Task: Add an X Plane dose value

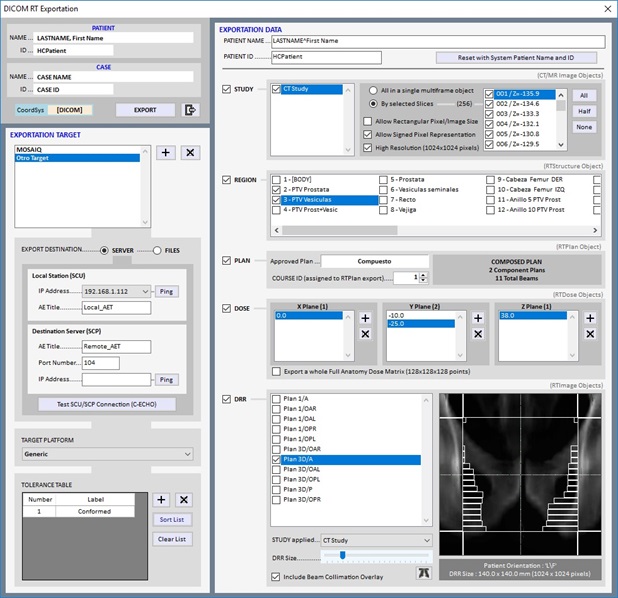Action: pos(365,318)
